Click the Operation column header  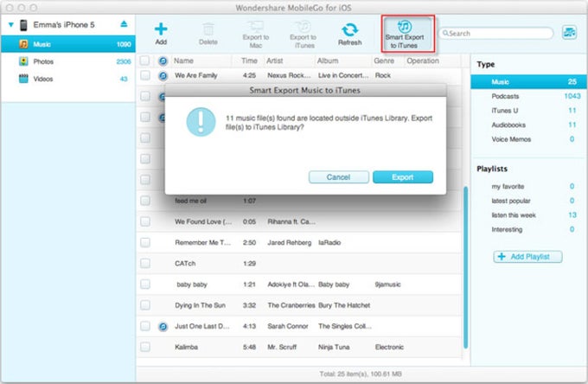tap(423, 61)
